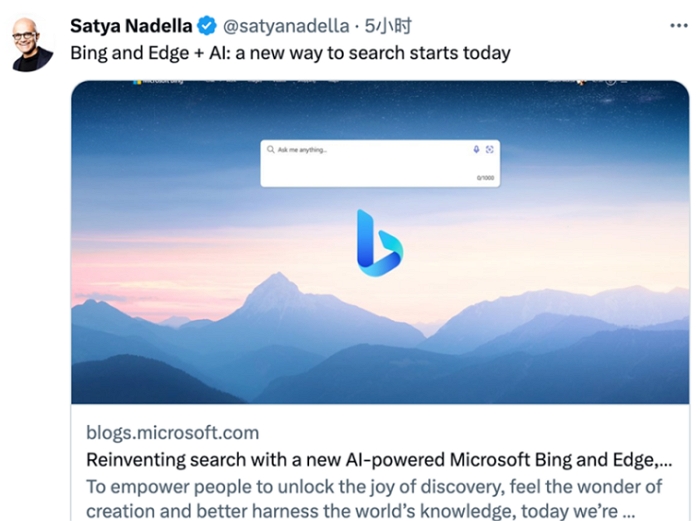
Task: Click the visual search camera icon
Action: (x=489, y=149)
